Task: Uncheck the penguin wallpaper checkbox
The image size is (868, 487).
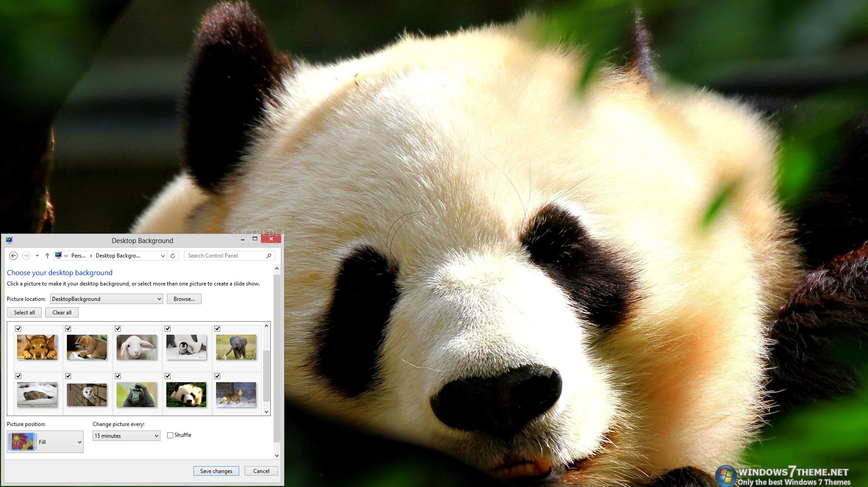Action: tap(168, 329)
